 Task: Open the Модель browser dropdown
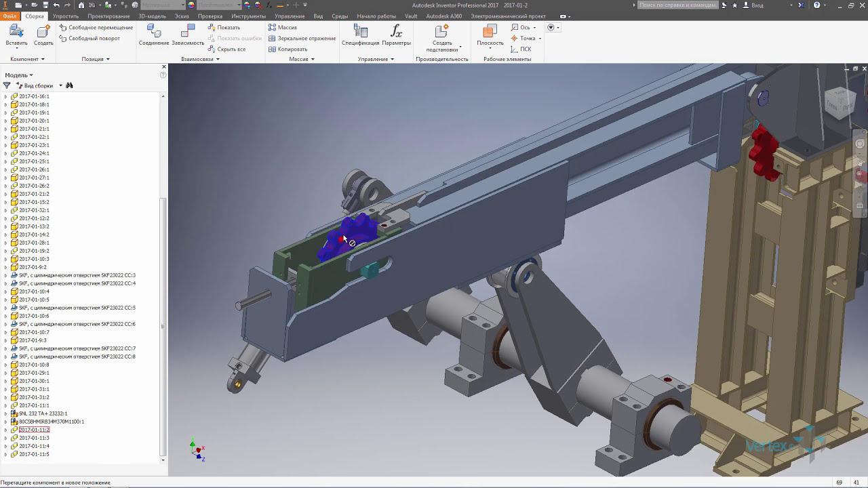(19, 75)
